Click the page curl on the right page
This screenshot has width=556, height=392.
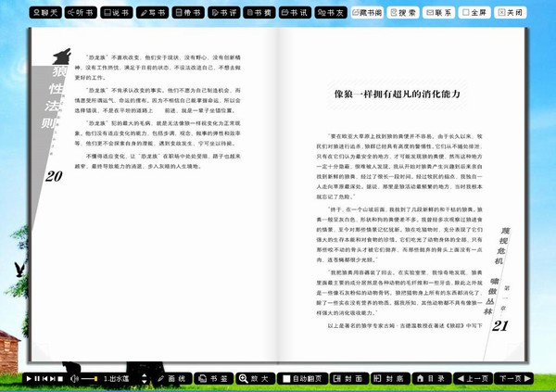click(516, 351)
